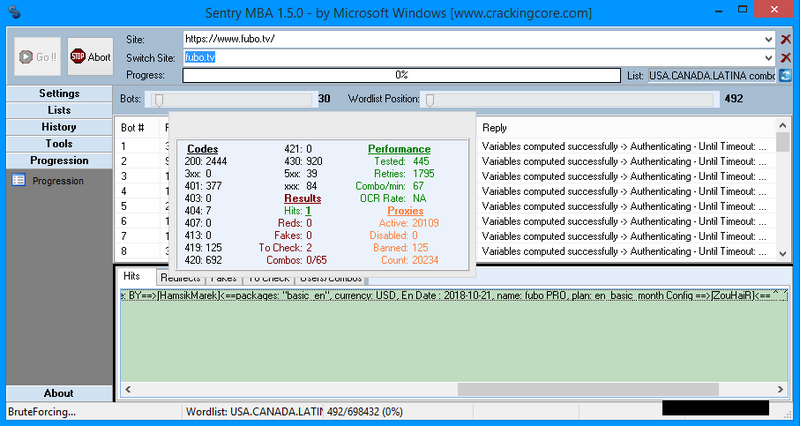Image resolution: width=800 pixels, height=426 pixels.
Task: Click the Wordlist name in status bar
Action: [x=254, y=411]
